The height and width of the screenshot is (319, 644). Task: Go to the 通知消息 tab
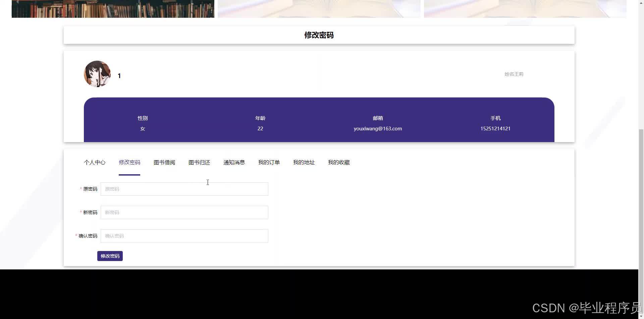234,163
